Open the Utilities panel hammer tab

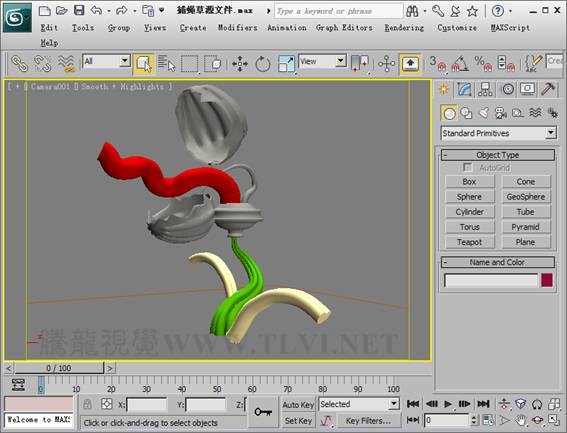pos(548,89)
